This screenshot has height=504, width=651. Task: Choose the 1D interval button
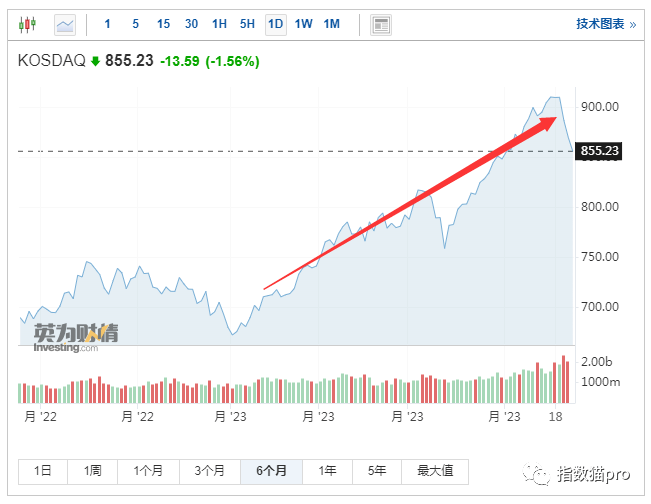coord(276,23)
